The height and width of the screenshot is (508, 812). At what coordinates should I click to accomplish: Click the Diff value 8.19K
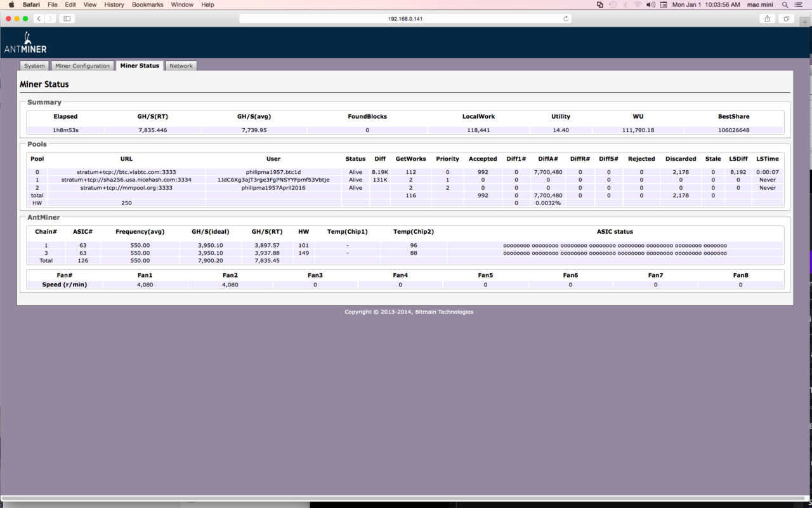[380, 172]
